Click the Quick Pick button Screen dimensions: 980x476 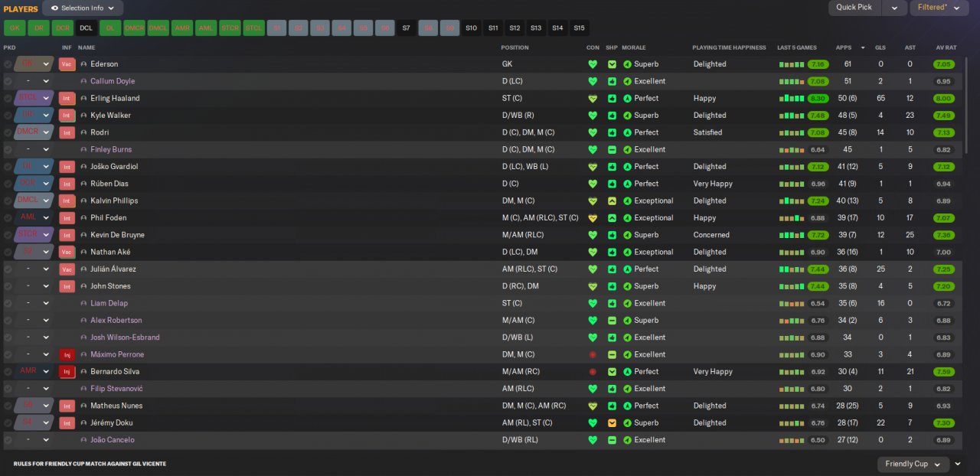point(854,8)
